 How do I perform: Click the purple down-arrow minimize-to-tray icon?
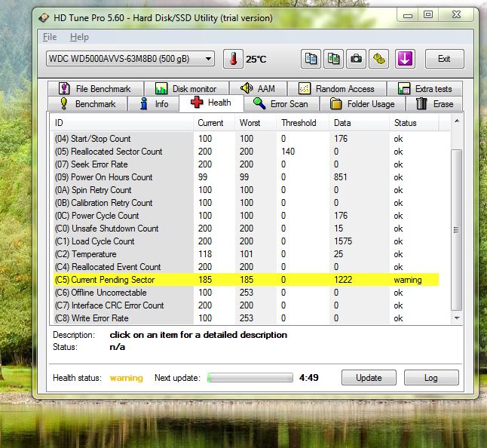coord(405,59)
